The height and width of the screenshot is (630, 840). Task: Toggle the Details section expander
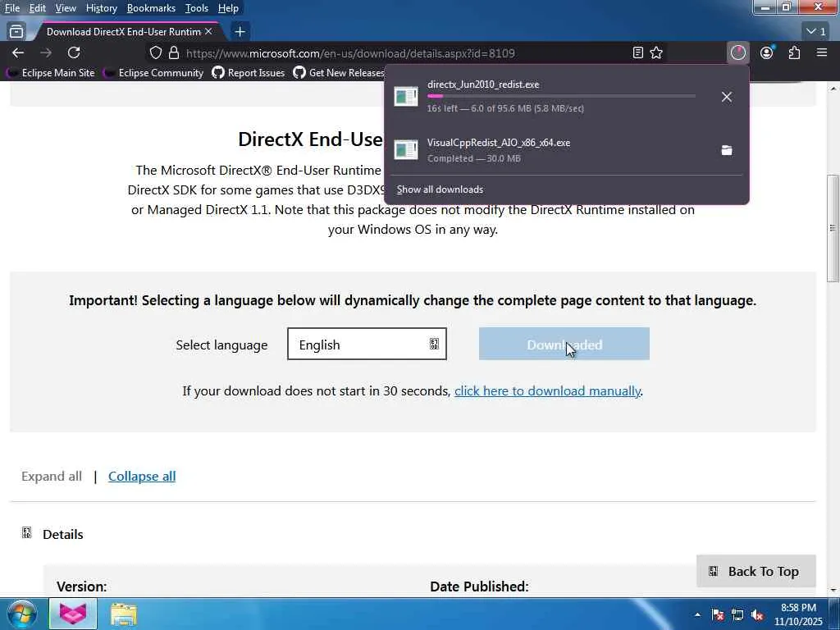tap(26, 533)
